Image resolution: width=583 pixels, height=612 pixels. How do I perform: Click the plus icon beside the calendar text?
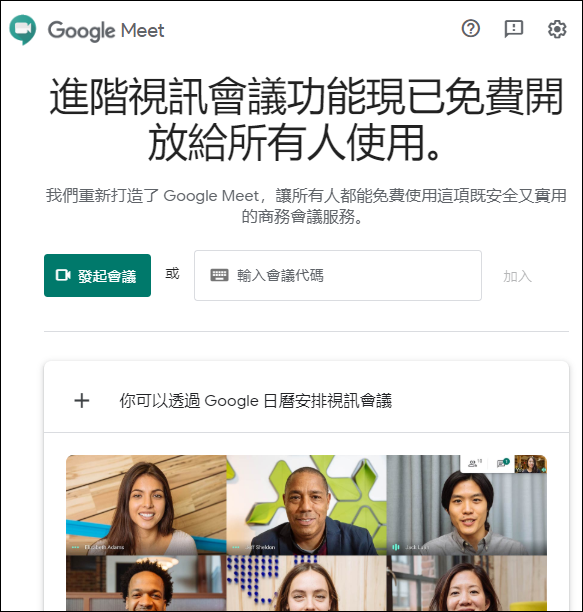coord(82,400)
